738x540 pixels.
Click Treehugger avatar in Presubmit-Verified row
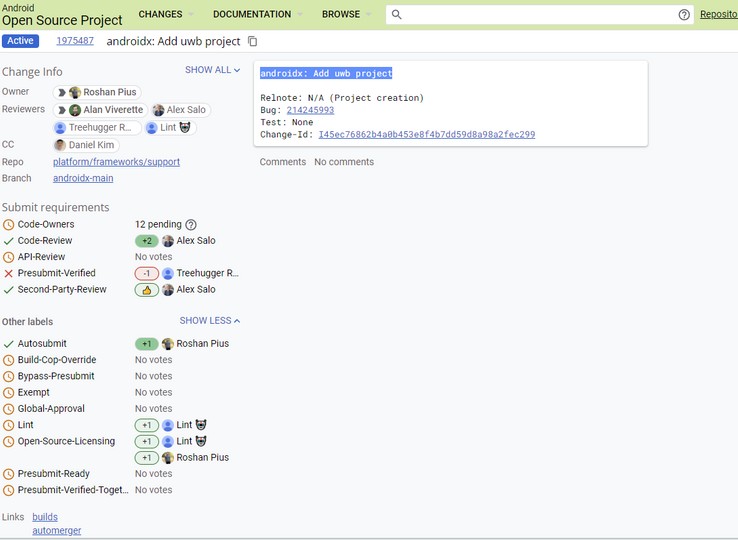pyautogui.click(x=168, y=274)
